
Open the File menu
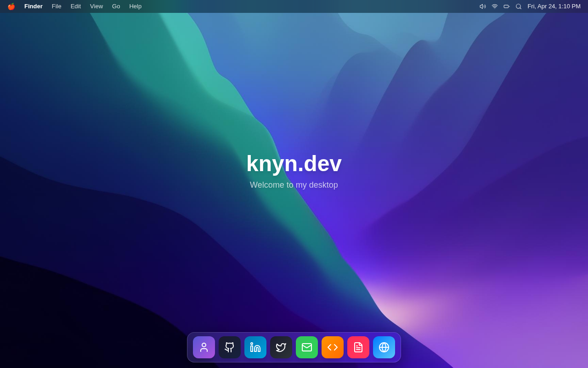pos(57,6)
